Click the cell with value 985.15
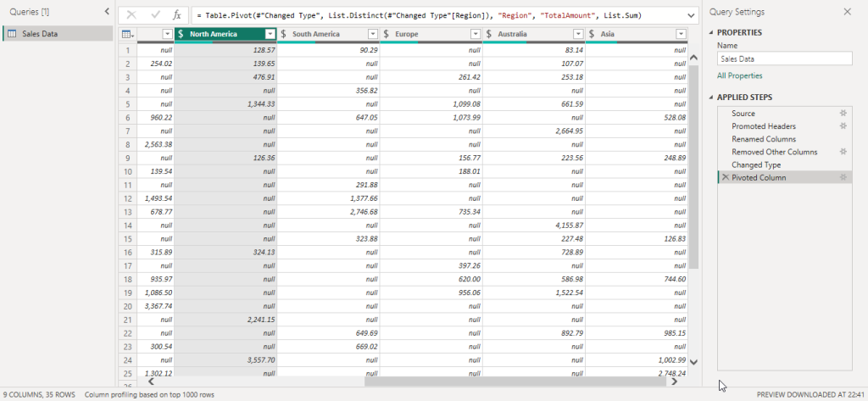 tap(637, 333)
